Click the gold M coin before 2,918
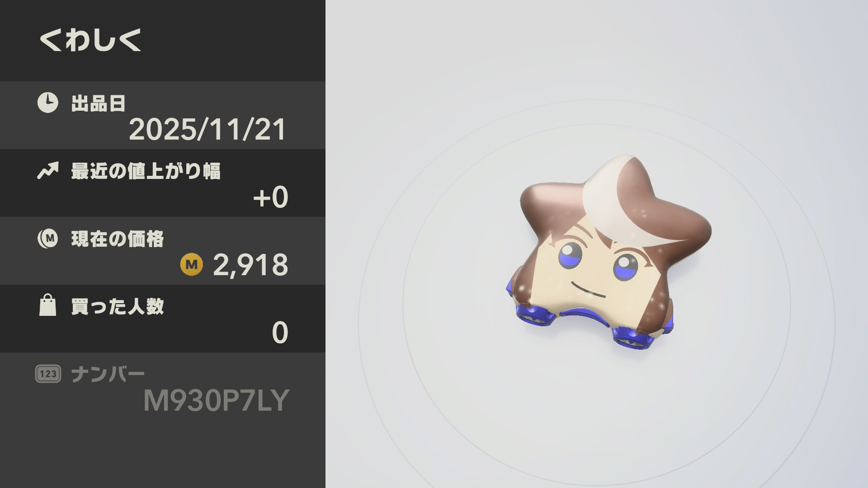 pyautogui.click(x=192, y=264)
